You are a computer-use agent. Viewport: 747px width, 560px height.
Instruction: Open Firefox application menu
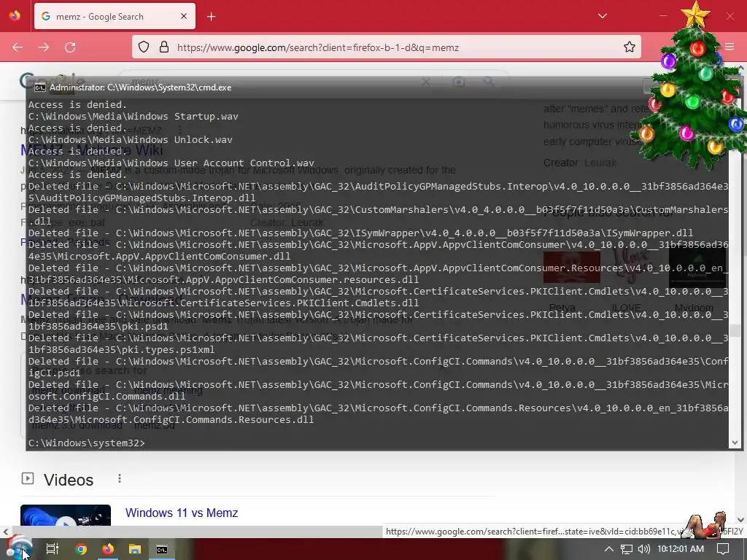tap(729, 47)
